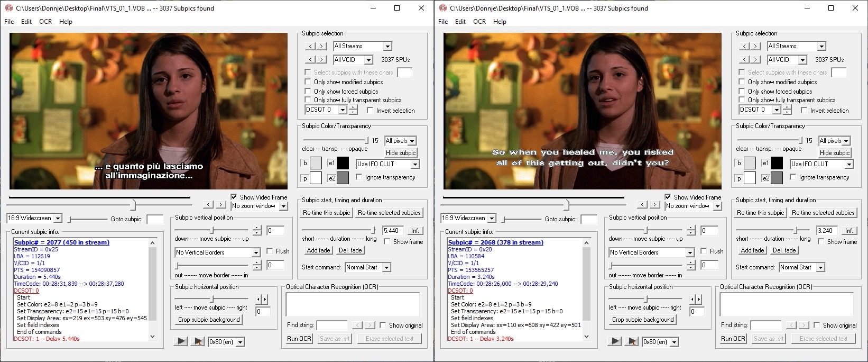Check Show original in right window
868x362 pixels.
click(817, 325)
